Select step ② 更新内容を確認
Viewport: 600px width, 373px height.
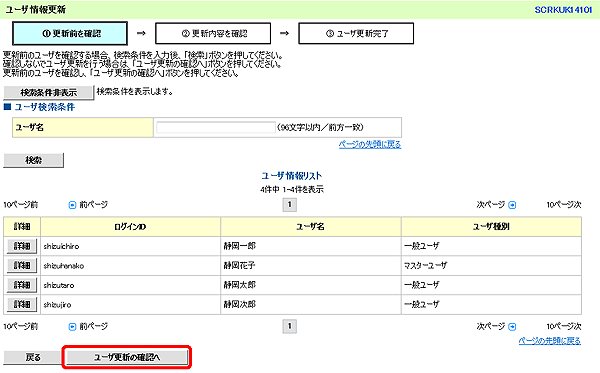point(213,34)
